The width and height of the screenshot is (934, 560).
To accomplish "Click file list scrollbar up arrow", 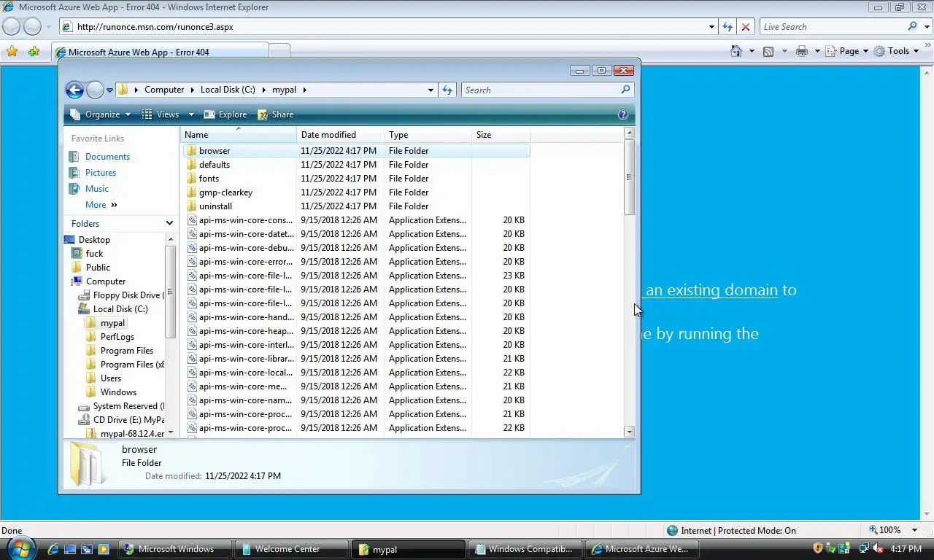I will 629,133.
